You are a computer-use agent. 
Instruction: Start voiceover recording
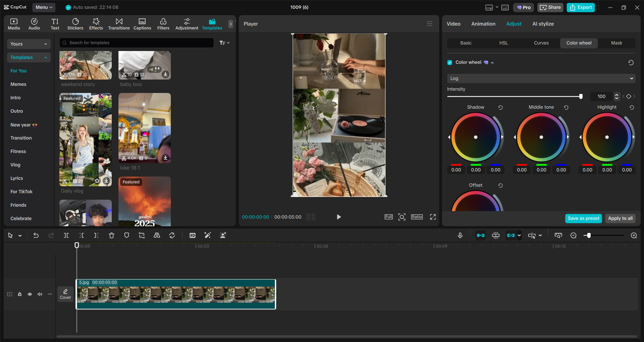pyautogui.click(x=460, y=235)
